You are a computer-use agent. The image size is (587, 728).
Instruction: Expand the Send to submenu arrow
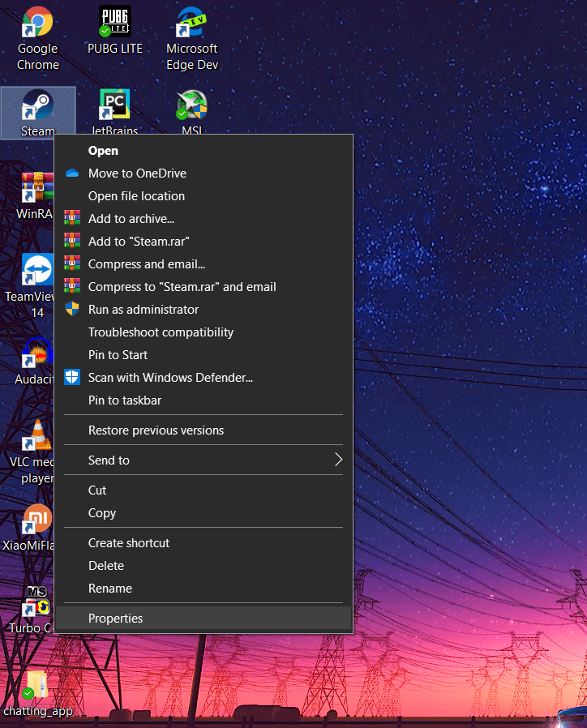[338, 460]
